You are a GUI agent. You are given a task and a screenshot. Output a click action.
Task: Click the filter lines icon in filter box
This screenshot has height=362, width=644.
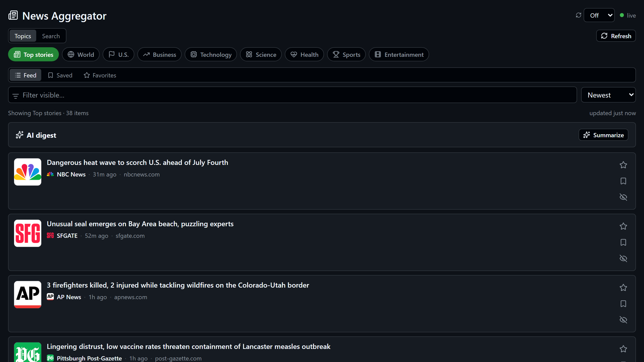coord(16,96)
